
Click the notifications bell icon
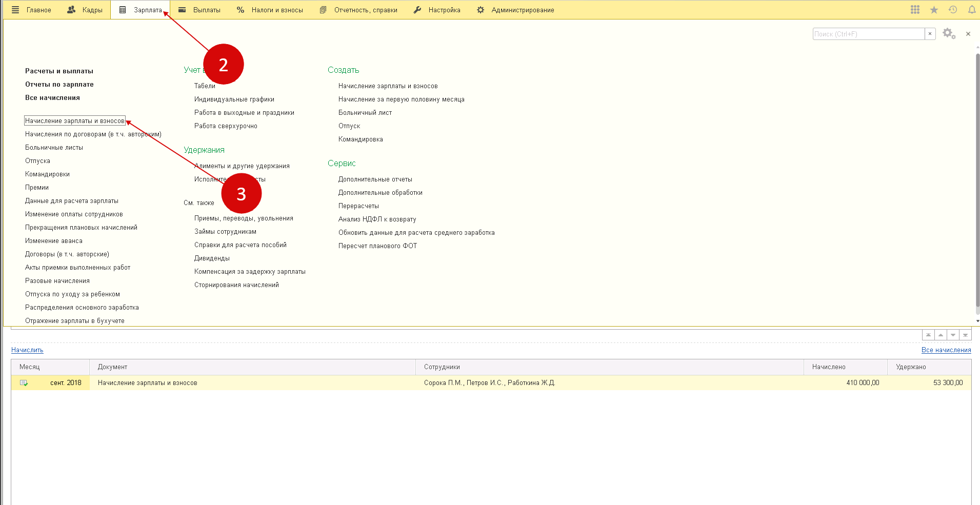tap(971, 10)
